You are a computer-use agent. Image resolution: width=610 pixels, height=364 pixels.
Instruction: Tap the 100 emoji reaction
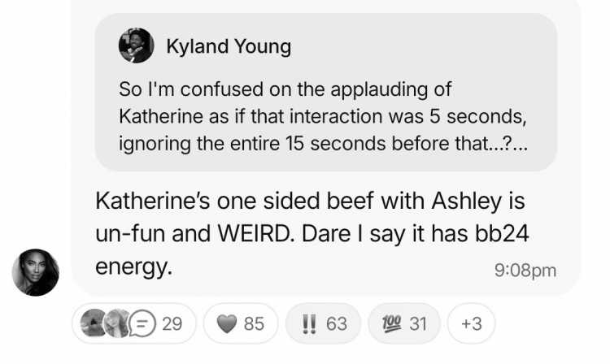tap(391, 323)
